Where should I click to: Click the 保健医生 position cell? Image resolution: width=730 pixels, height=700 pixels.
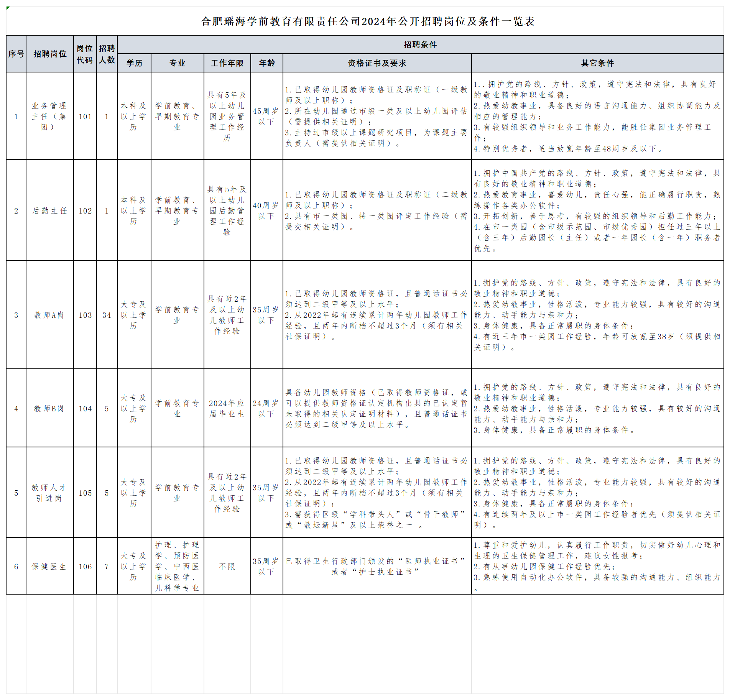click(50, 566)
